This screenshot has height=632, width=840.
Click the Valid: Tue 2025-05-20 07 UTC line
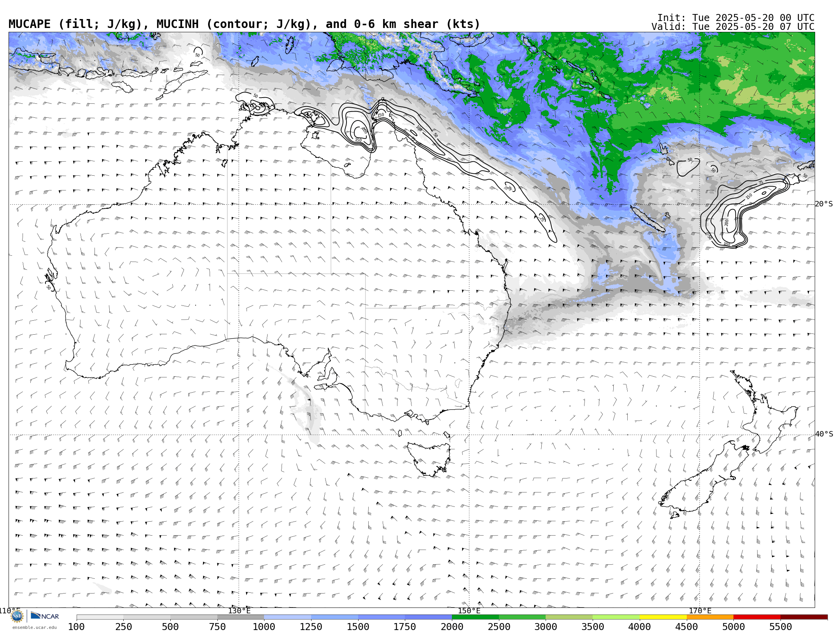point(733,27)
